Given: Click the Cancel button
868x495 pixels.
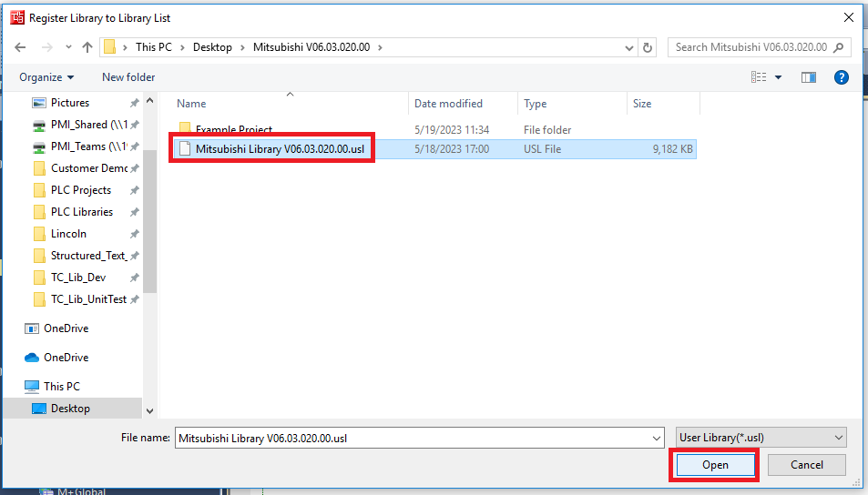Looking at the screenshot, I should point(806,465).
